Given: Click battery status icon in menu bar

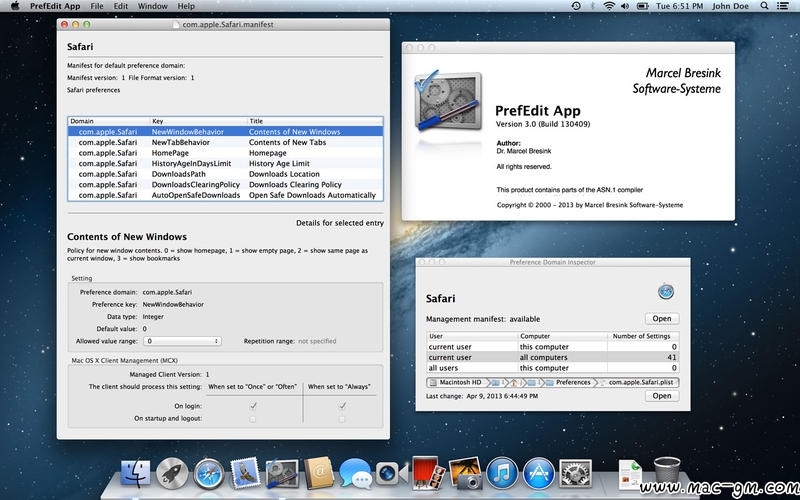Looking at the screenshot, I should pyautogui.click(x=643, y=6).
